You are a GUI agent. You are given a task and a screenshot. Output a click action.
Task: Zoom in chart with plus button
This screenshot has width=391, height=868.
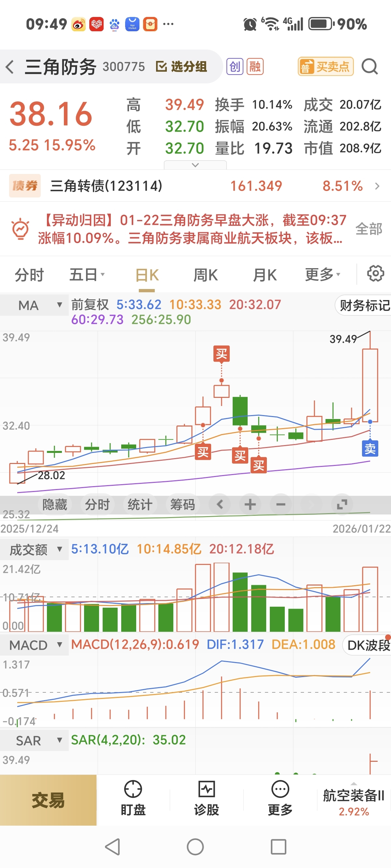(x=250, y=504)
